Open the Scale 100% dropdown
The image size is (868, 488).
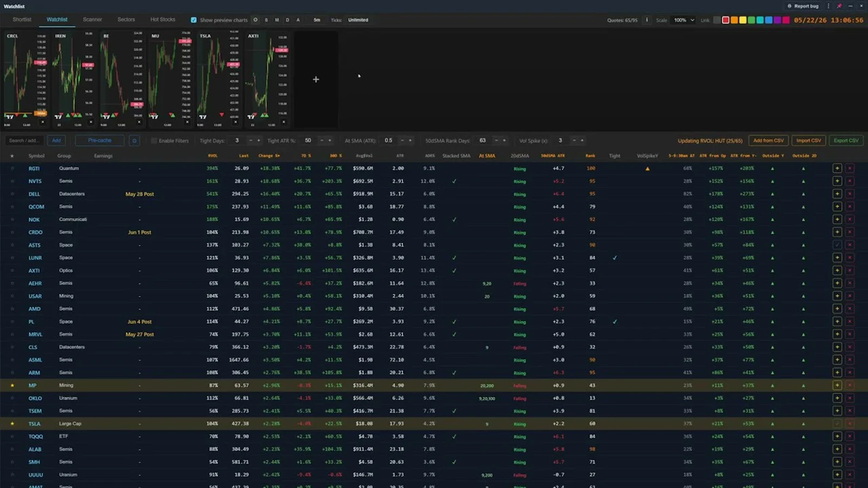point(684,20)
